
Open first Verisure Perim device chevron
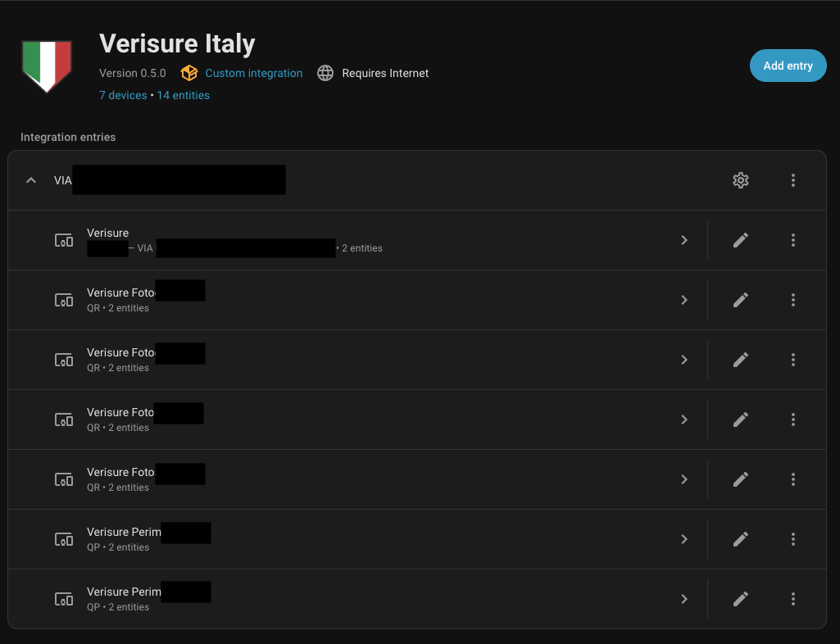tap(684, 539)
